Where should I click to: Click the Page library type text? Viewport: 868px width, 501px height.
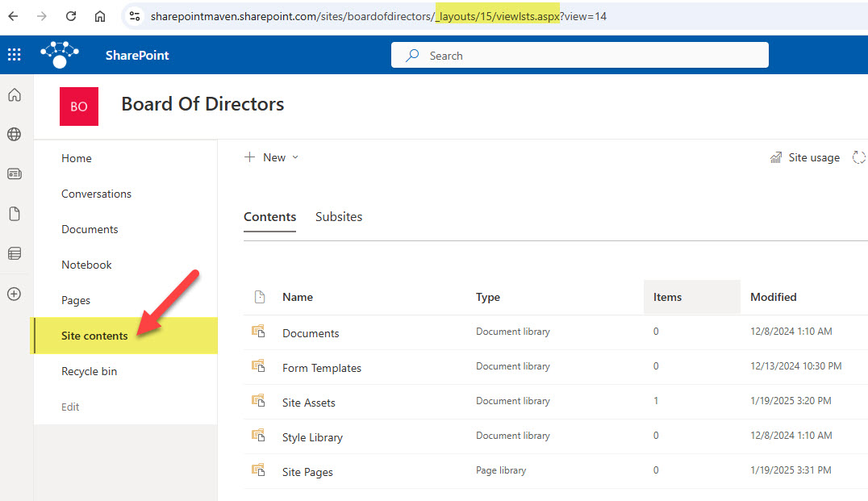pyautogui.click(x=501, y=470)
